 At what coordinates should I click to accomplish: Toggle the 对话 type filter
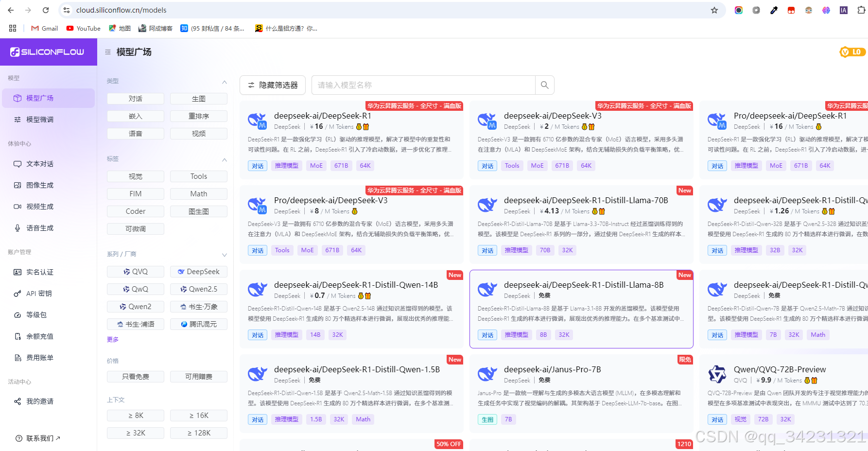pos(136,99)
